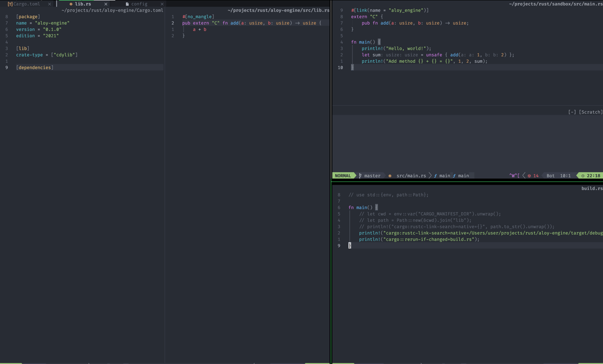Click the [lib] section header
This screenshot has height=364, width=603.
22,49
